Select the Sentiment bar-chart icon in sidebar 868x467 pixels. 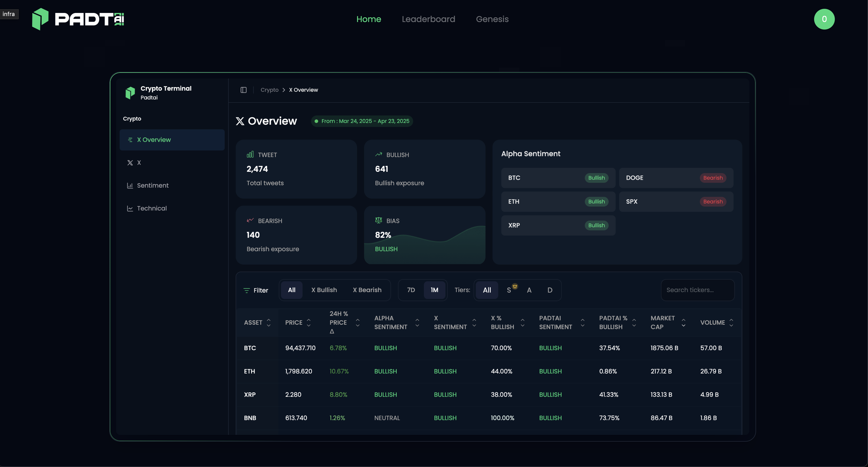pyautogui.click(x=130, y=185)
